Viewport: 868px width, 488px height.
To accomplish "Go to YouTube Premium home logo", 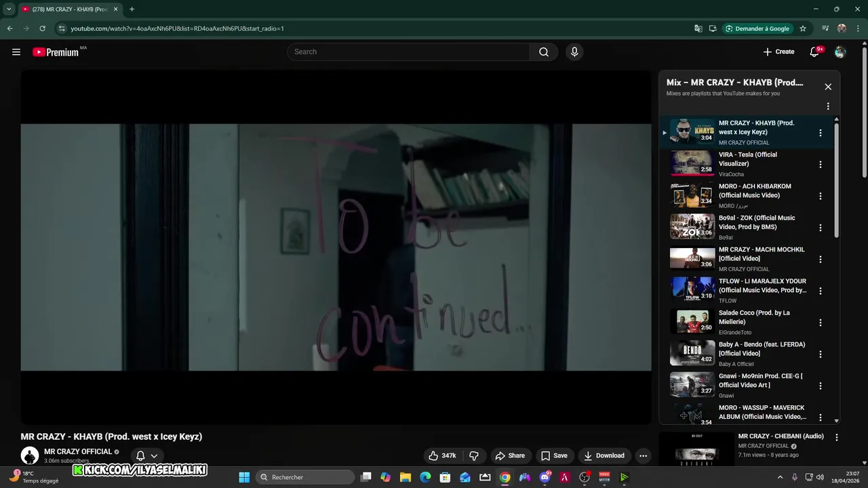I will coord(56,52).
